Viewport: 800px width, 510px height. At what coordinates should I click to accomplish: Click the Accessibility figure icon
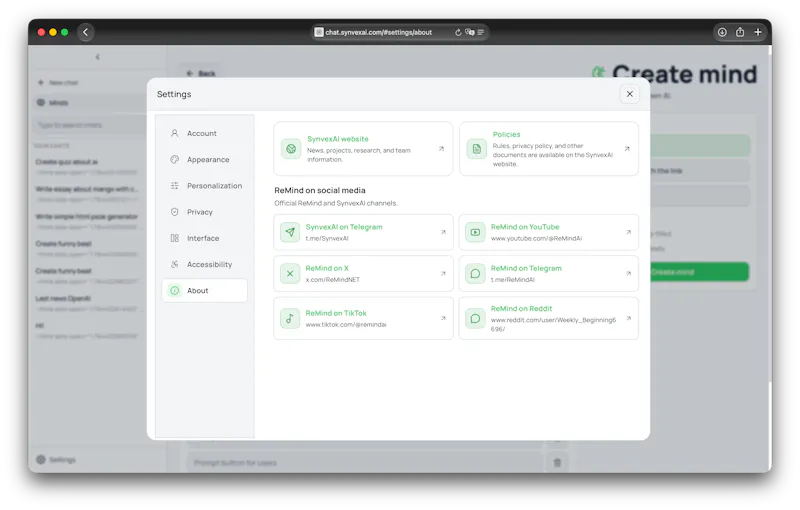tap(174, 264)
